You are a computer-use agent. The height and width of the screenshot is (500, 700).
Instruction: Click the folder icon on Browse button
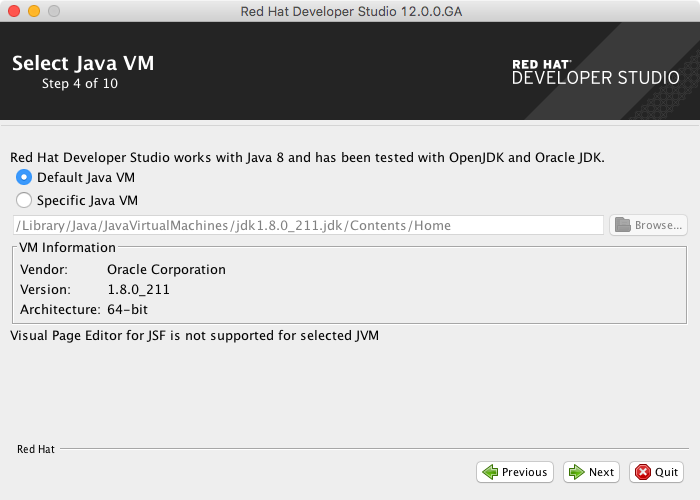(x=622, y=225)
